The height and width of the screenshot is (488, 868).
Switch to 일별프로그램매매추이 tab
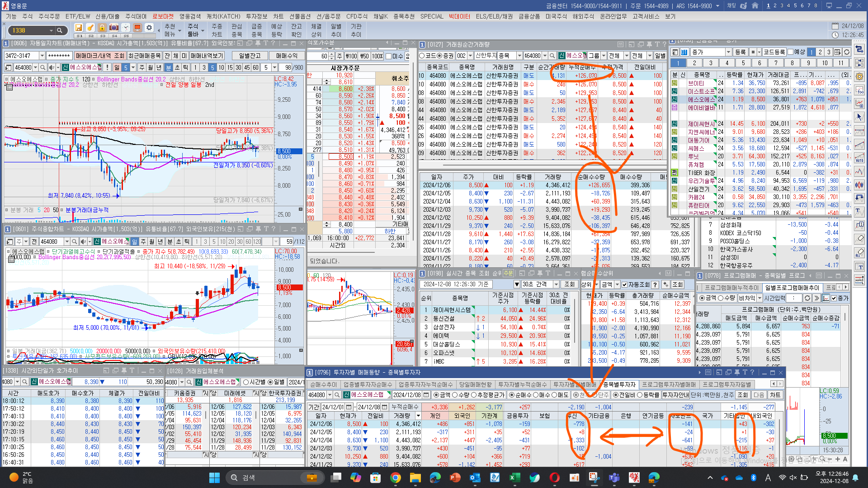pos(792,288)
